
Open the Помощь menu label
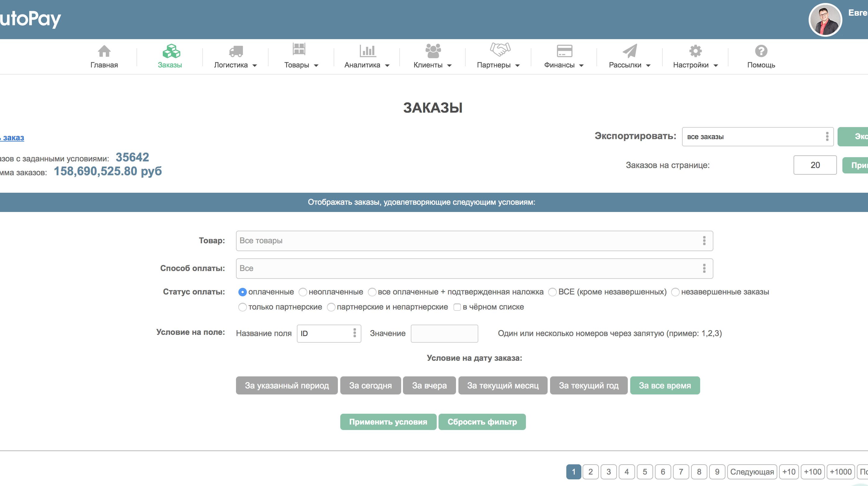coord(761,65)
